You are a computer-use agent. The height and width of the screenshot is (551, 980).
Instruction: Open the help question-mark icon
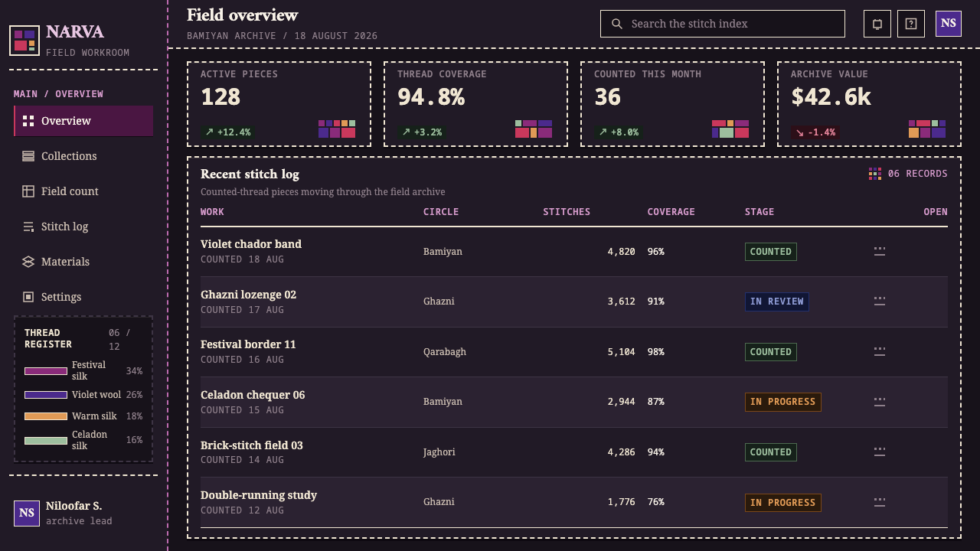click(x=911, y=24)
